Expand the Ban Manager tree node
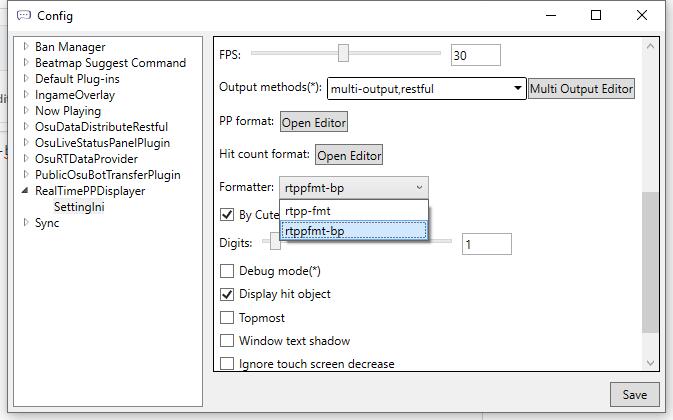The width and height of the screenshot is (673, 420). pyautogui.click(x=26, y=46)
